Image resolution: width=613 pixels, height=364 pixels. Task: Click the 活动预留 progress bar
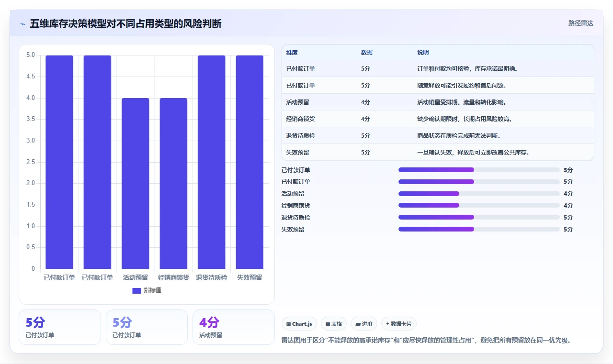(479, 194)
